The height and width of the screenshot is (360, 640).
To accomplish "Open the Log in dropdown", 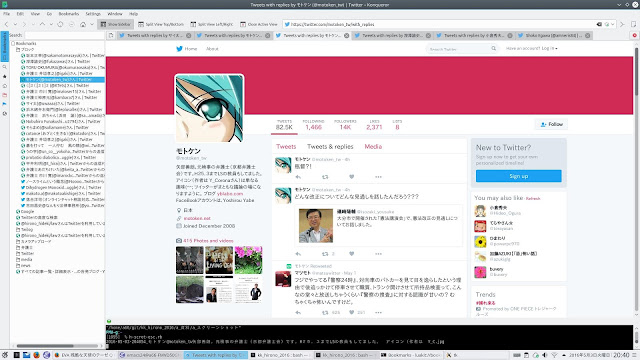I will click(x=531, y=49).
